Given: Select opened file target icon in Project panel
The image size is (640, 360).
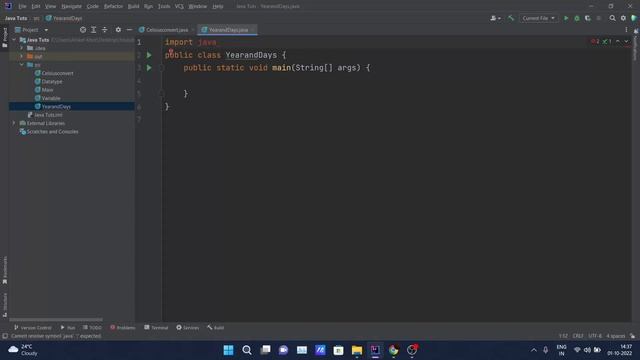Looking at the screenshot, I should pyautogui.click(x=83, y=30).
